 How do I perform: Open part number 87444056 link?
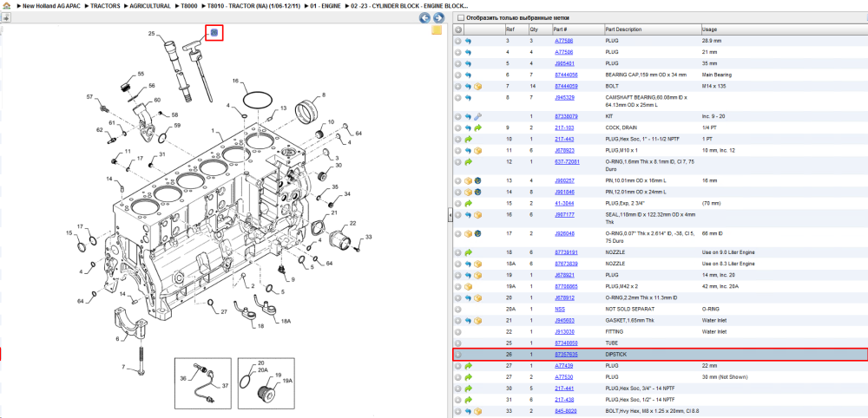(566, 75)
